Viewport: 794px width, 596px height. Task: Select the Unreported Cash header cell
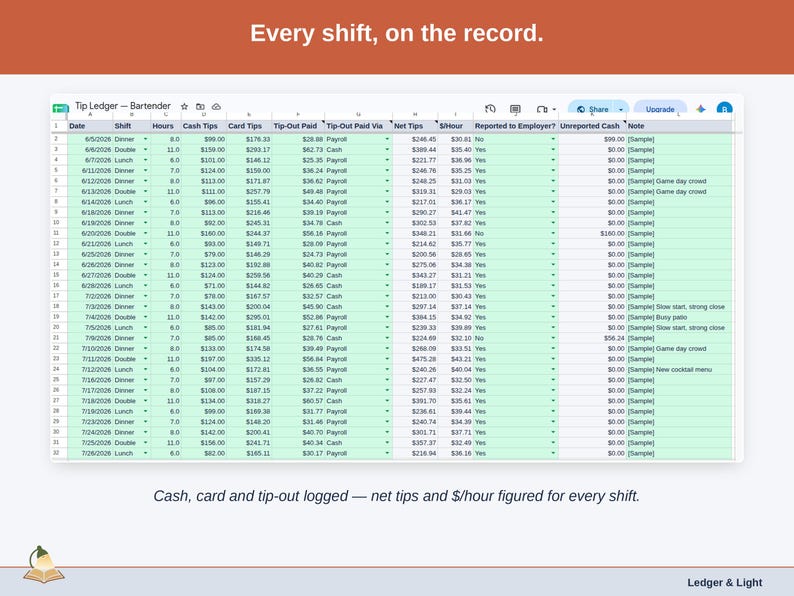click(x=592, y=126)
